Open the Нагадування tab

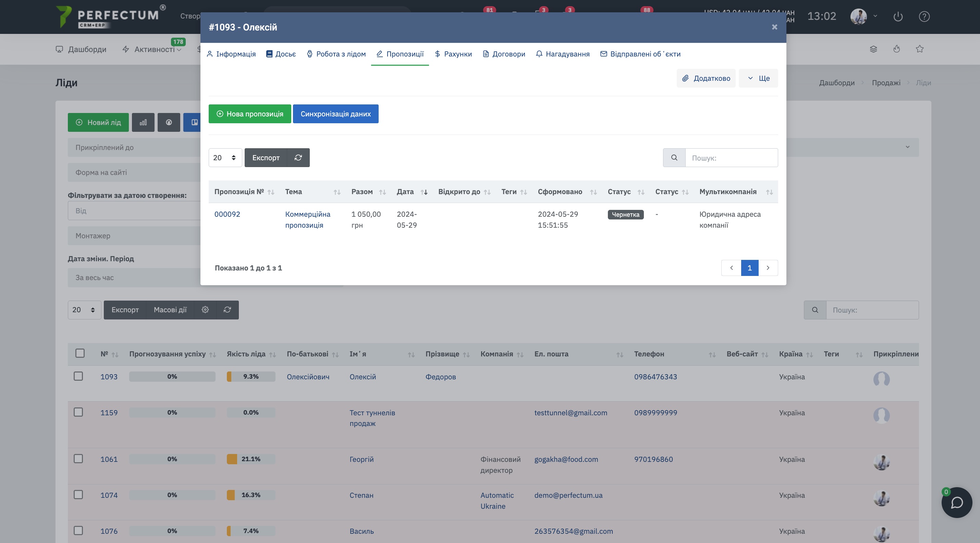pos(563,54)
